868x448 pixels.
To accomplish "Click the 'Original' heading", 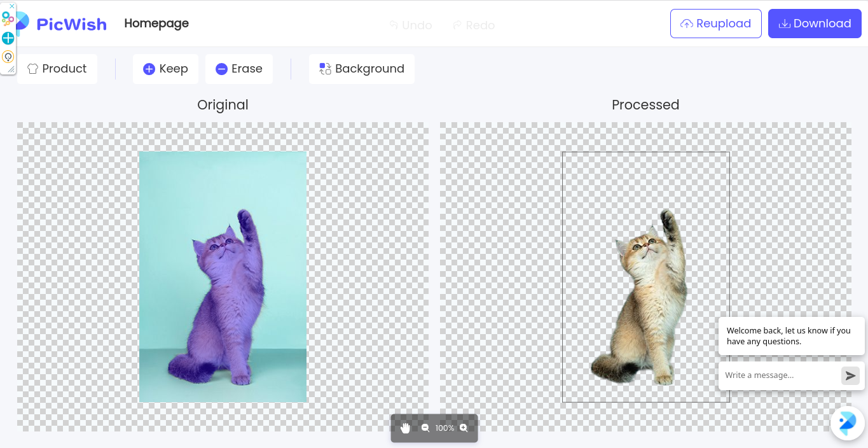I will (x=223, y=105).
